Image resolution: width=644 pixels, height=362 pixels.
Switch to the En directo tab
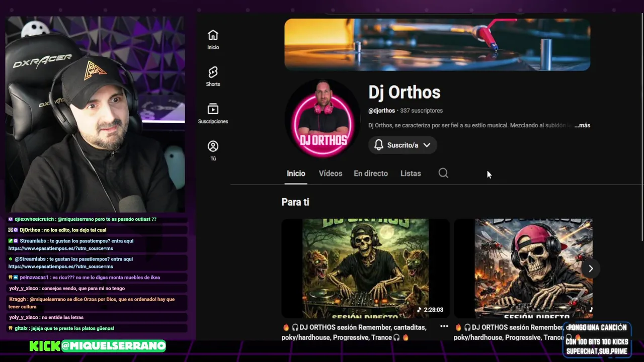(371, 173)
